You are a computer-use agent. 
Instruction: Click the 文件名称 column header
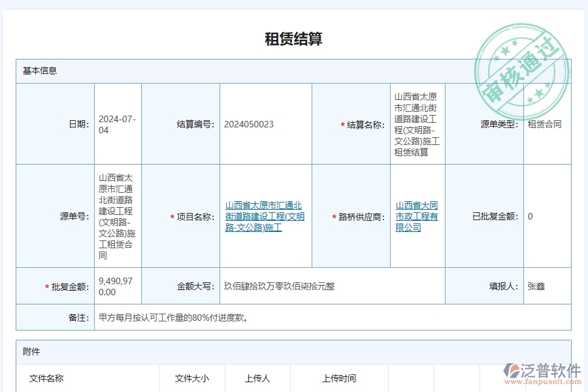click(46, 378)
